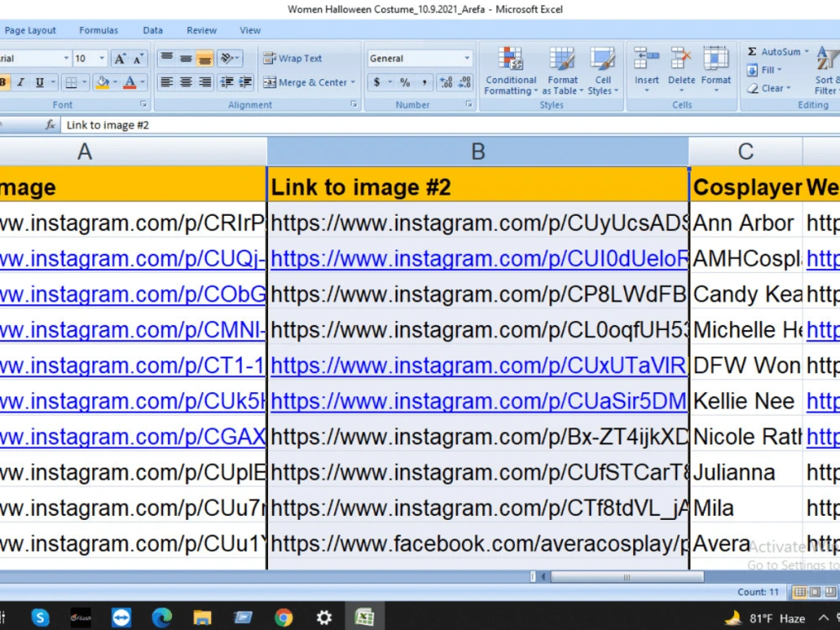Open Conditional Formatting menu

point(511,71)
